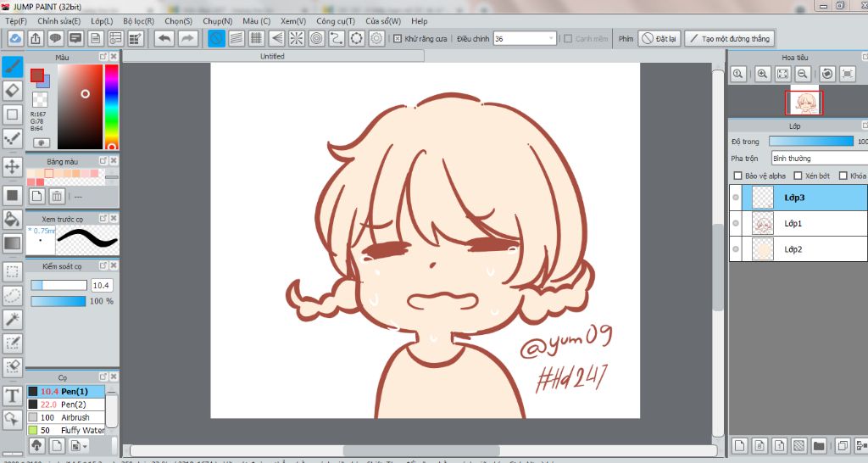
Task: Delete selected palette color (trash icon)
Action: click(x=57, y=196)
